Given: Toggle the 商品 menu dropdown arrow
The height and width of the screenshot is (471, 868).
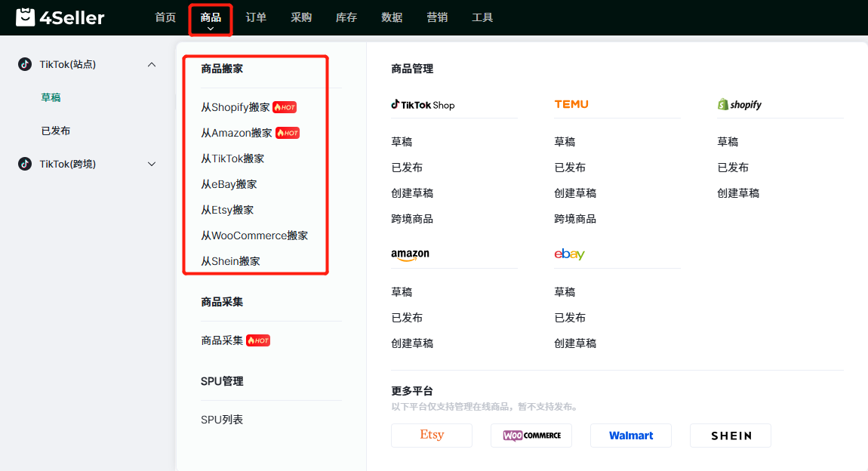Looking at the screenshot, I should [211, 29].
